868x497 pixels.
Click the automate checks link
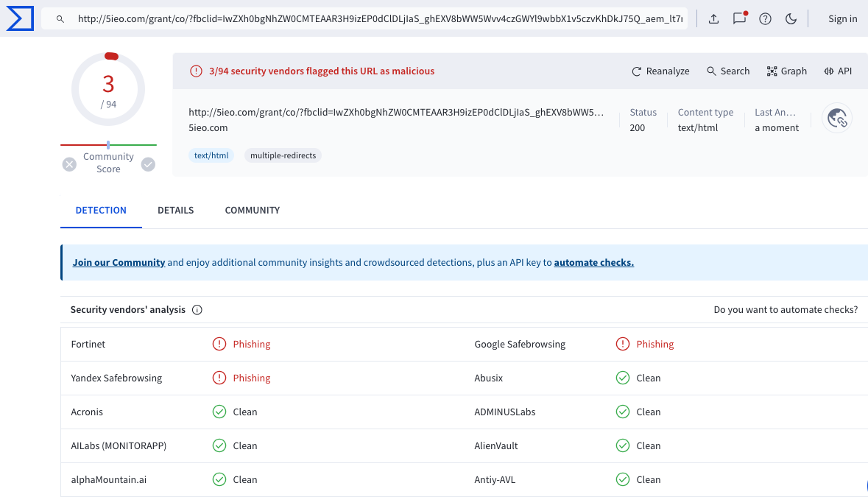[594, 262]
